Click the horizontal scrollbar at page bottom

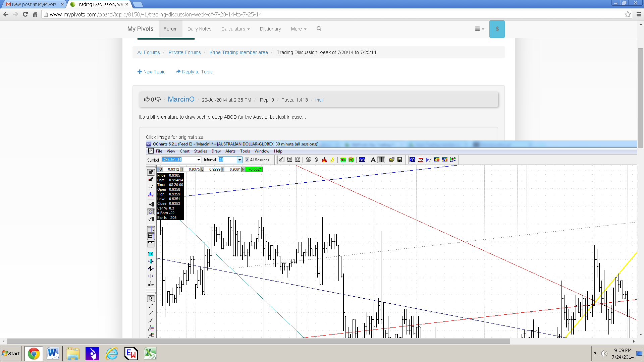click(258, 341)
